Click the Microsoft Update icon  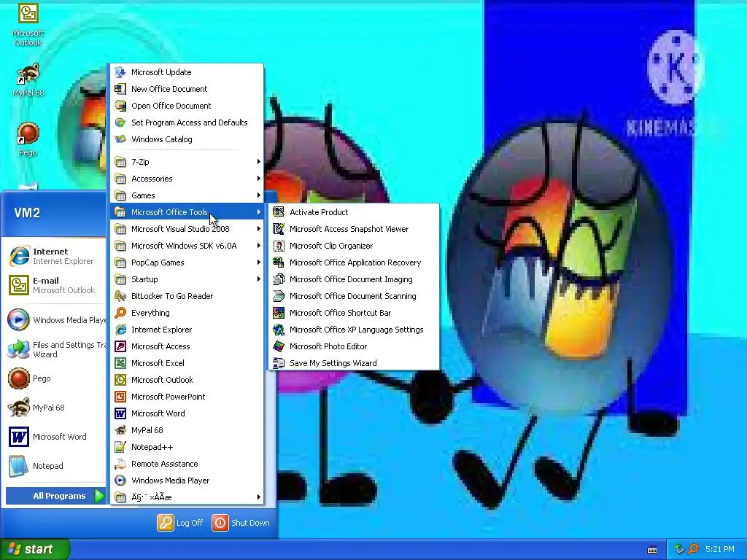pyautogui.click(x=120, y=72)
